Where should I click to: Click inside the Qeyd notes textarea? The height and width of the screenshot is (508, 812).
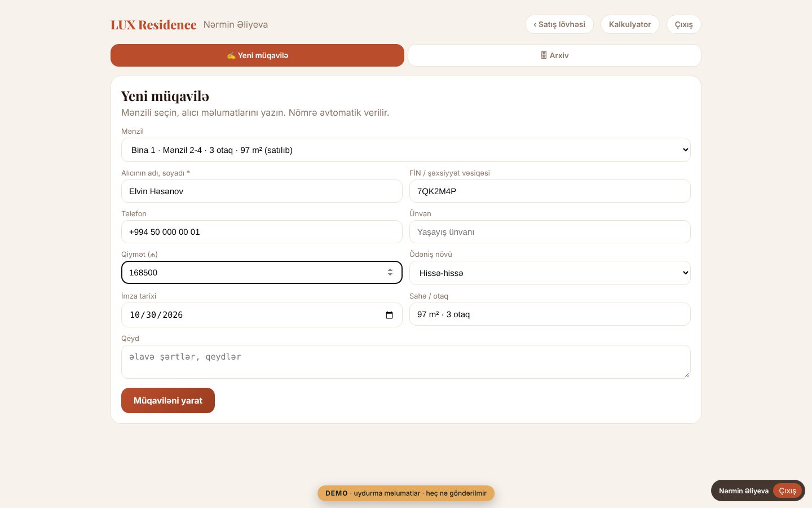tap(406, 362)
